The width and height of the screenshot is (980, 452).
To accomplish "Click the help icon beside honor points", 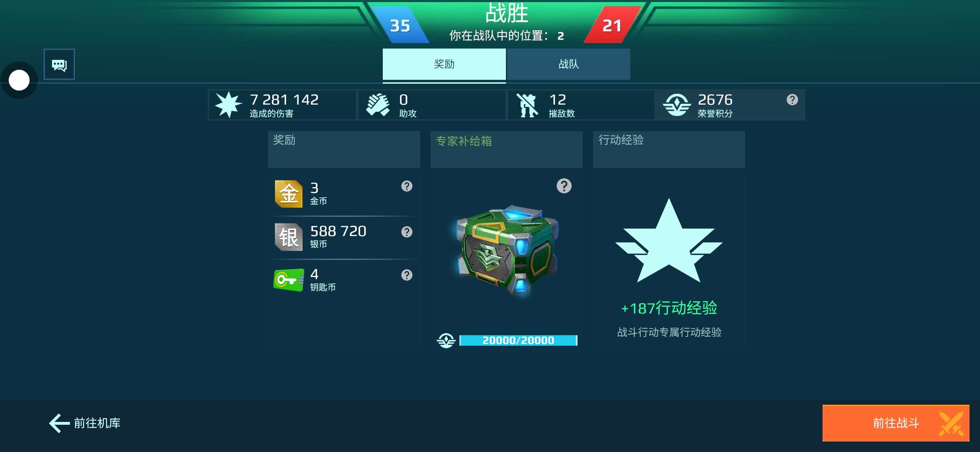I will (792, 100).
